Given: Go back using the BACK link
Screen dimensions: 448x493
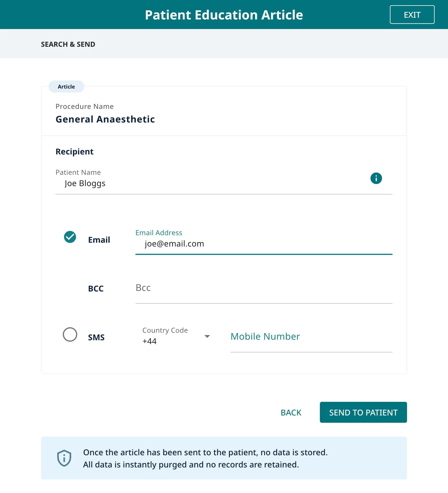Looking at the screenshot, I should click(x=291, y=413).
